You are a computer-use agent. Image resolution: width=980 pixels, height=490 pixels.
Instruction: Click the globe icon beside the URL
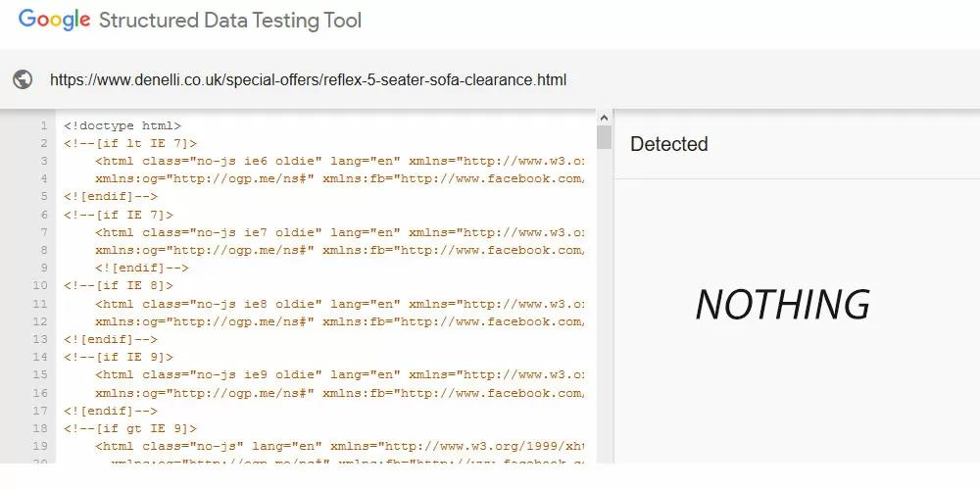point(23,79)
